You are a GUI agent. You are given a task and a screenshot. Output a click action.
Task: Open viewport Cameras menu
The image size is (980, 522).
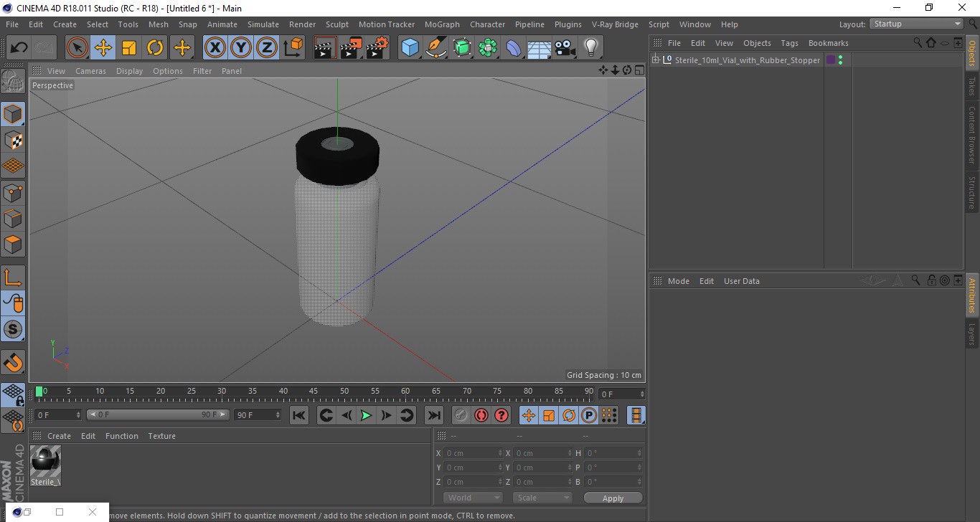coord(90,71)
